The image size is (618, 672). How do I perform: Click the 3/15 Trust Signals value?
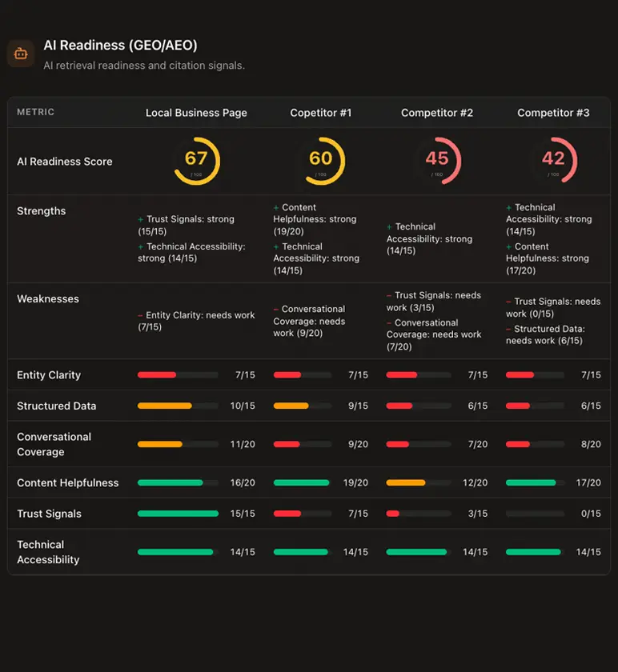(478, 514)
